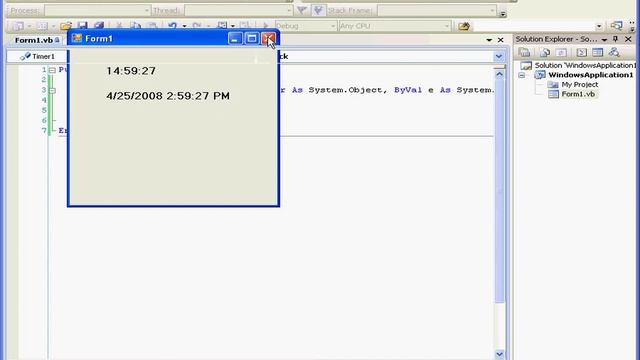Open the active files list dropdown arrow
The height and width of the screenshot is (360, 640).
pyautogui.click(x=489, y=40)
